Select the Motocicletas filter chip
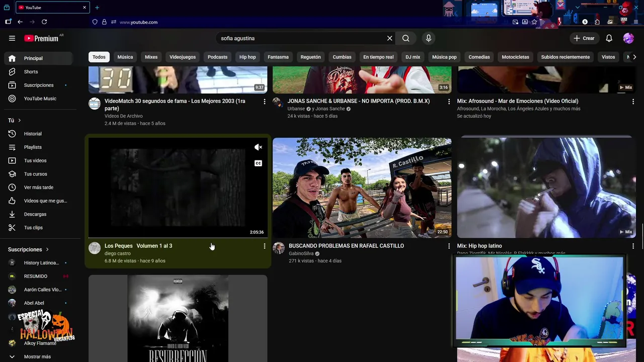The image size is (644, 362). click(x=515, y=57)
